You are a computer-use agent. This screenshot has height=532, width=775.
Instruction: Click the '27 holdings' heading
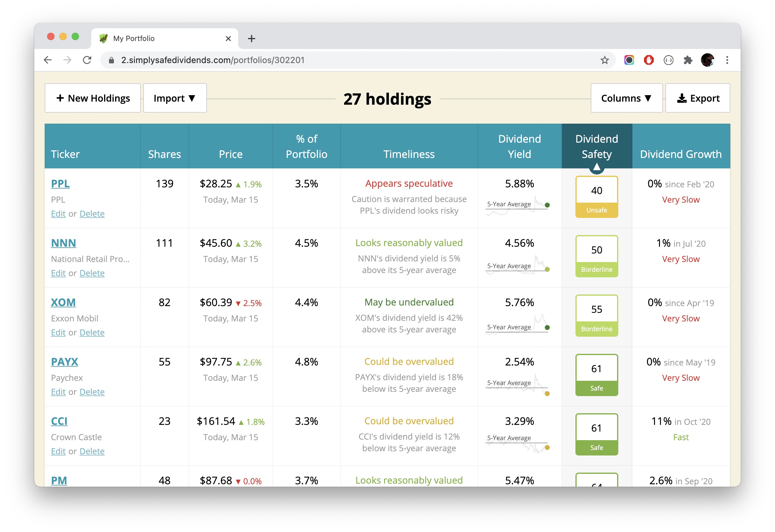[x=387, y=99]
